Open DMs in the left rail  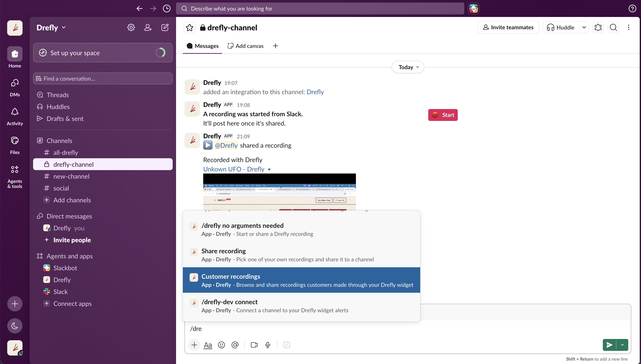point(15,87)
